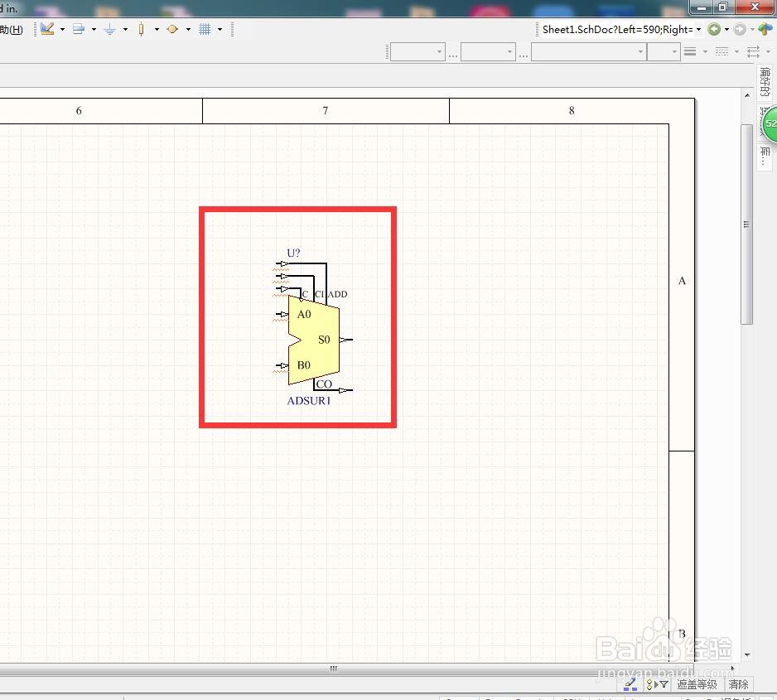This screenshot has height=700, width=777.
Task: Open the Help (H) menu
Action: [12, 30]
